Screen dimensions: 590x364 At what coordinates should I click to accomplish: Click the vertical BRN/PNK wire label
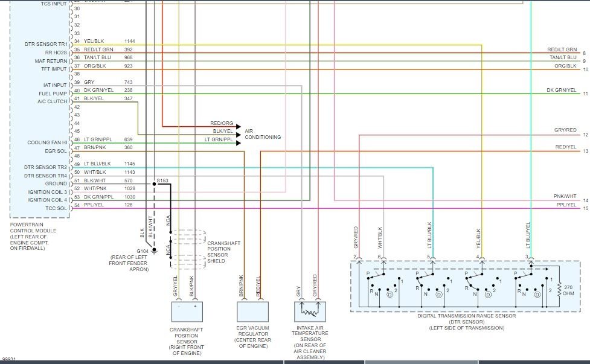pyautogui.click(x=241, y=286)
